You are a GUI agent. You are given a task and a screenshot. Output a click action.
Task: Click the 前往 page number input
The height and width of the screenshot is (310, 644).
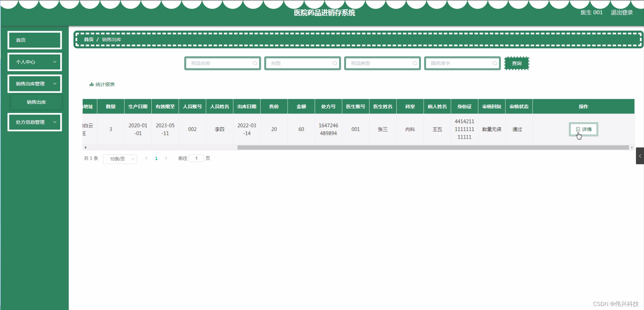tap(196, 158)
